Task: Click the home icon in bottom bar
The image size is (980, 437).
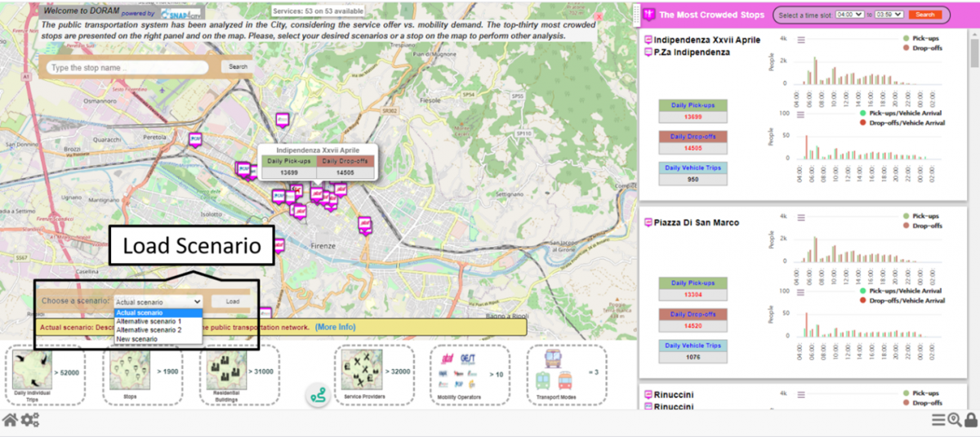Action: tap(10, 421)
